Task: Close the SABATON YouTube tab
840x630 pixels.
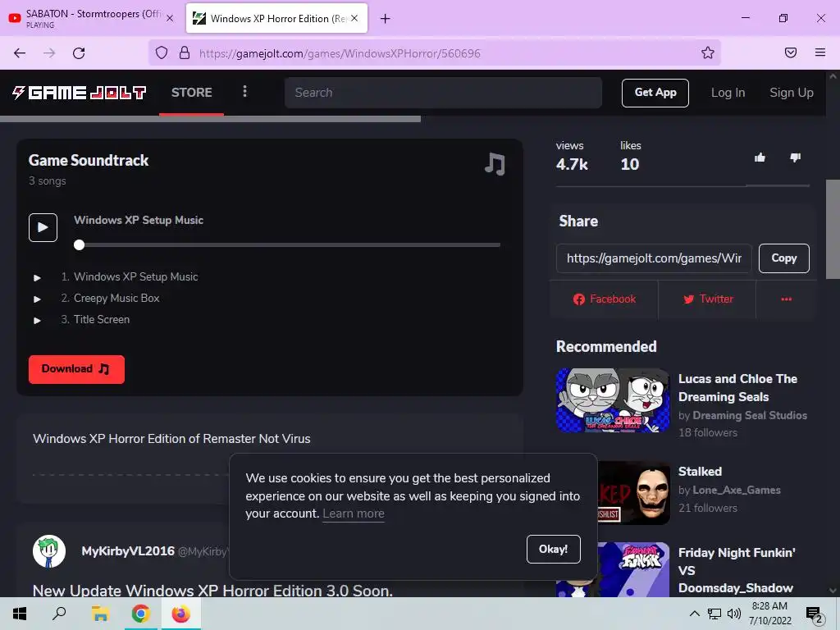Action: point(170,18)
